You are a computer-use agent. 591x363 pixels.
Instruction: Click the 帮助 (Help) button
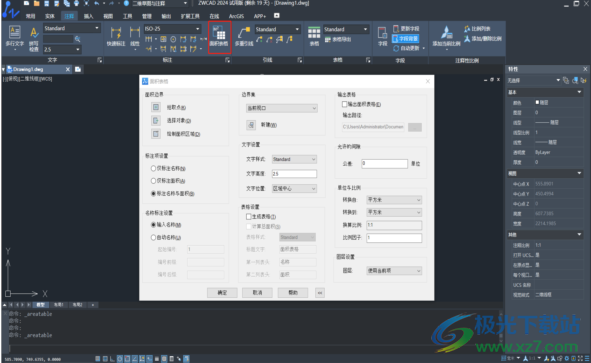pos(293,293)
